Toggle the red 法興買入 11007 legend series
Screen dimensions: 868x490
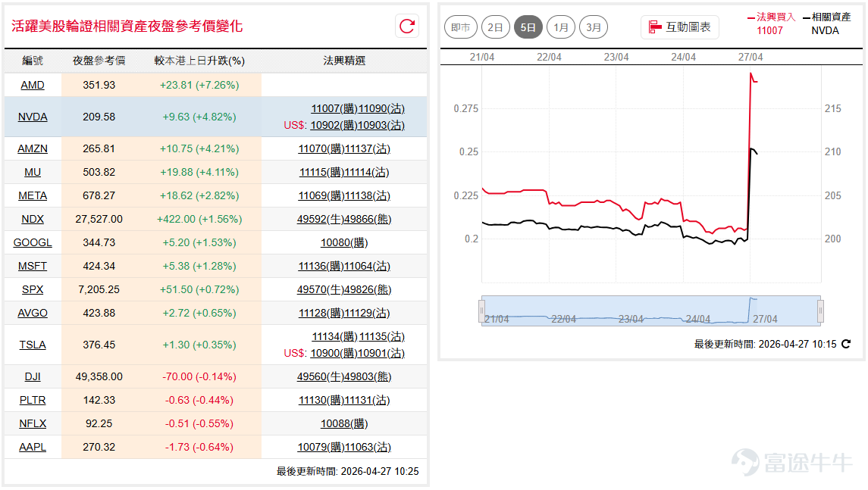coord(770,23)
